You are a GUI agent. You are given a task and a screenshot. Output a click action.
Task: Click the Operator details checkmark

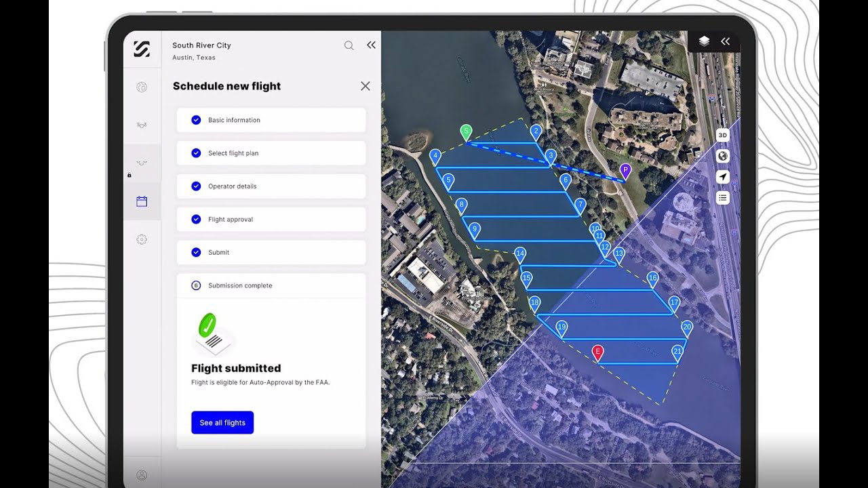click(196, 186)
